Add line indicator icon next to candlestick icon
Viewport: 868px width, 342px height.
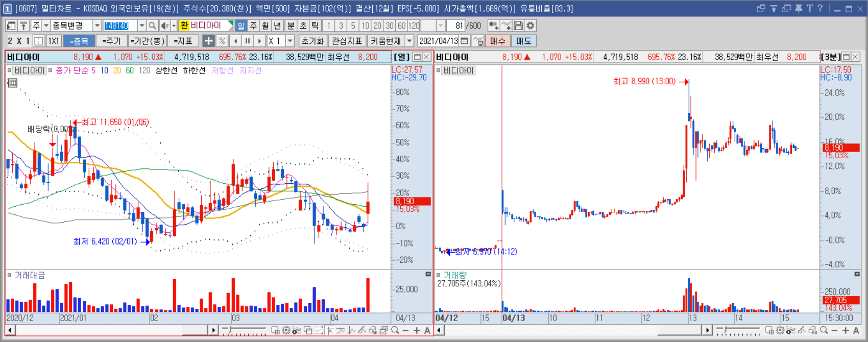[x=506, y=26]
